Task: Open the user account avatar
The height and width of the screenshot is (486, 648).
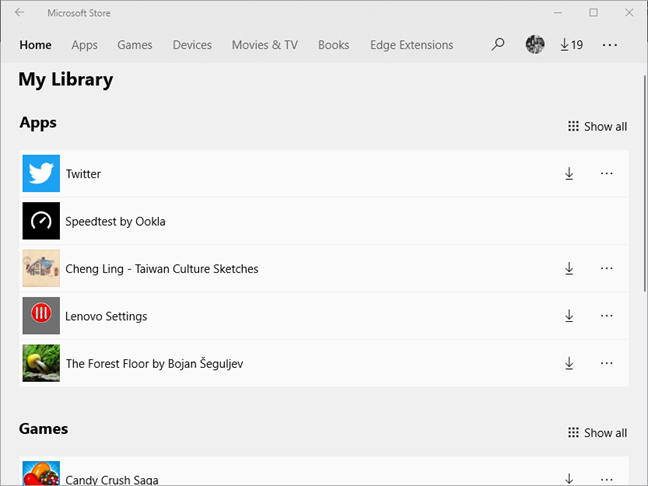Action: click(535, 44)
